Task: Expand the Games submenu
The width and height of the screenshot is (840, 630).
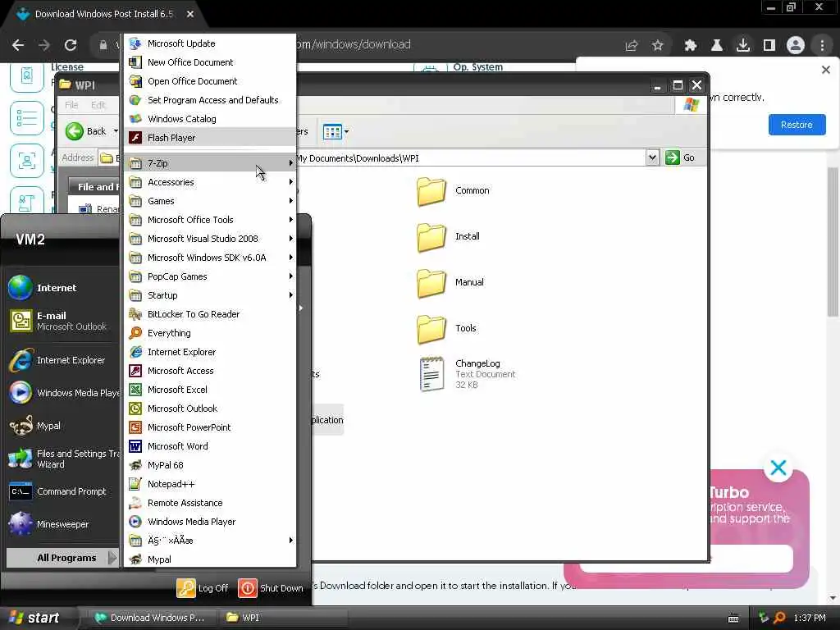Action: click(209, 200)
